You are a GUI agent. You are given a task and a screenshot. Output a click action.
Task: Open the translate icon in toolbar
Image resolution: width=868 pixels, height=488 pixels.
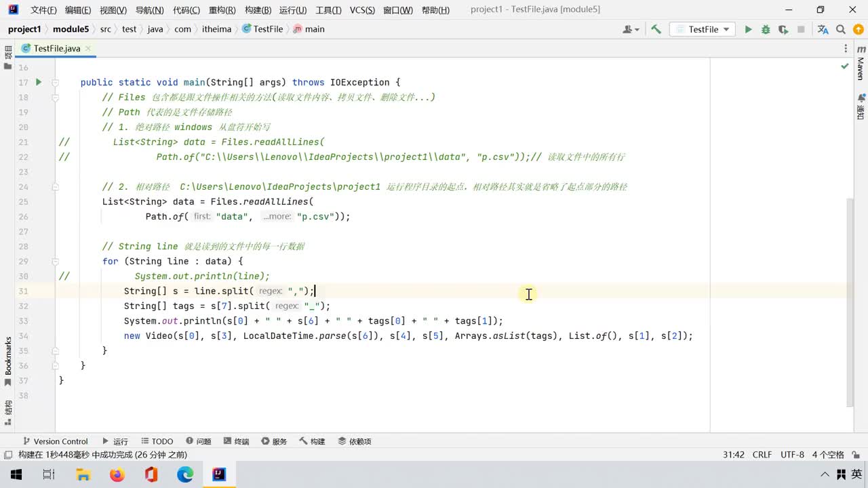pos(823,29)
